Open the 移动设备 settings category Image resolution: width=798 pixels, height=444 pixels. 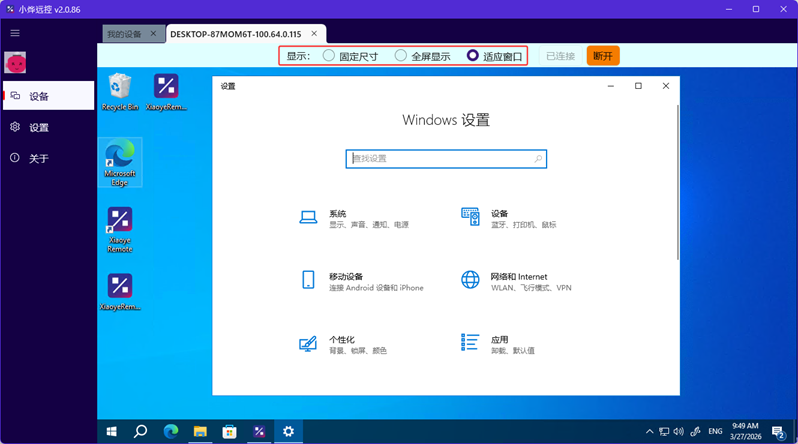[x=345, y=277]
